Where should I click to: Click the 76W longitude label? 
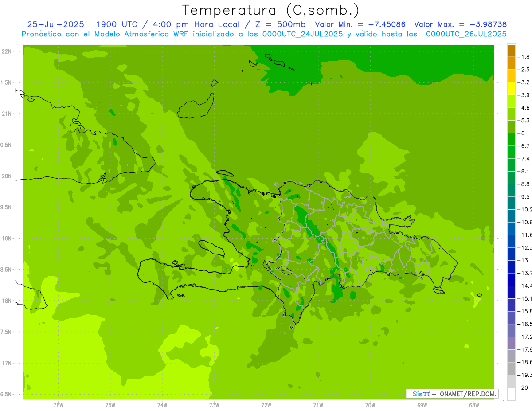pos(58,405)
